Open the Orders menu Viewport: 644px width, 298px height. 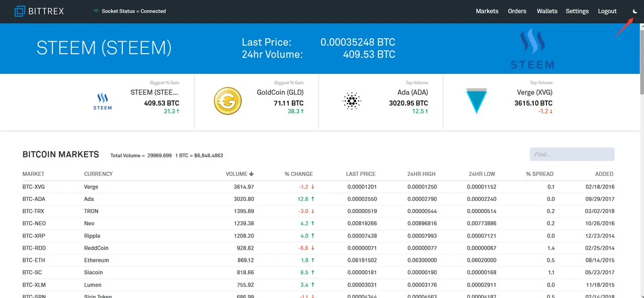517,11
